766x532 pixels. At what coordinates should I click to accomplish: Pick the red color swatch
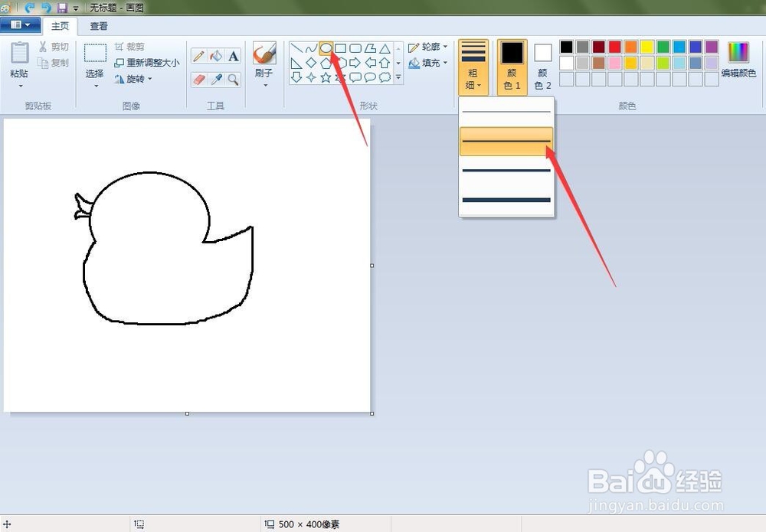pos(614,47)
